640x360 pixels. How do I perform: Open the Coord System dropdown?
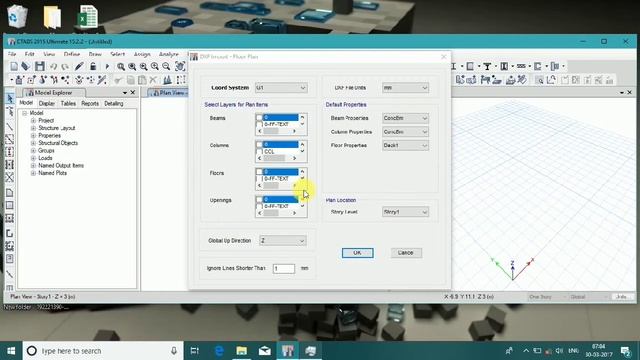[281, 88]
